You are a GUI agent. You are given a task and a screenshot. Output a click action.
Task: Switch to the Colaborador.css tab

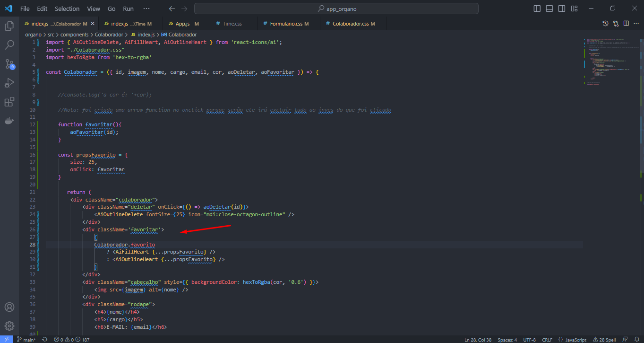[x=352, y=24]
